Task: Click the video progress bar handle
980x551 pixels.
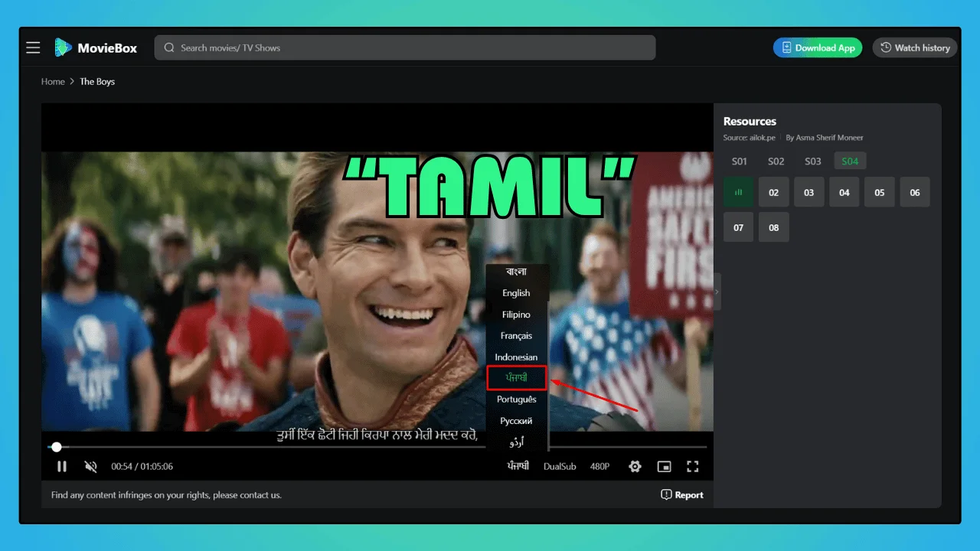Action: click(56, 447)
